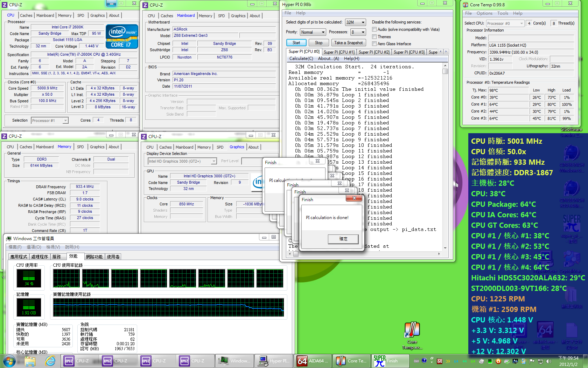Open the SPD tab in CPU-Z Mainboard window
The image size is (588, 368).
pyautogui.click(x=221, y=16)
